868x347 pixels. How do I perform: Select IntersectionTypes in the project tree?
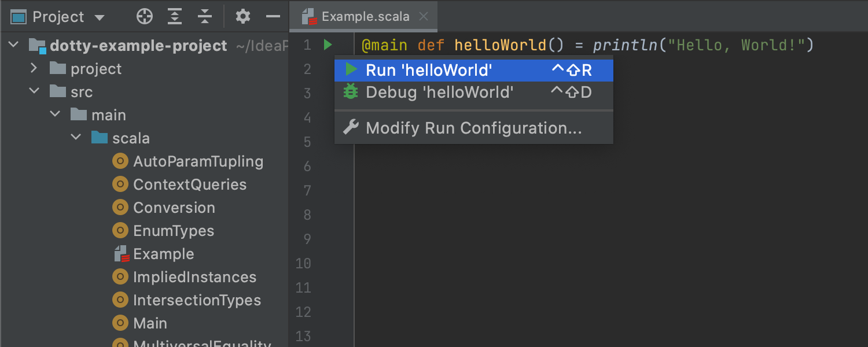(197, 300)
